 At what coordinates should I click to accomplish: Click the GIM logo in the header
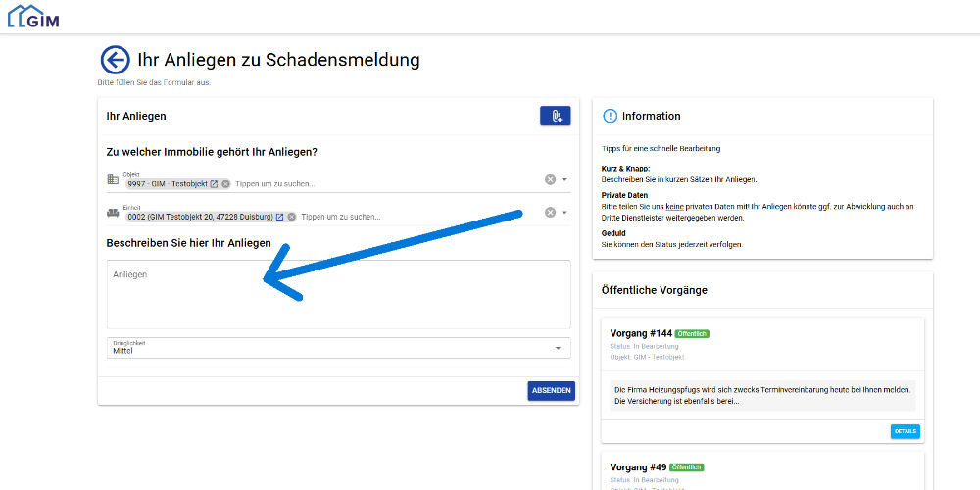(x=33, y=17)
